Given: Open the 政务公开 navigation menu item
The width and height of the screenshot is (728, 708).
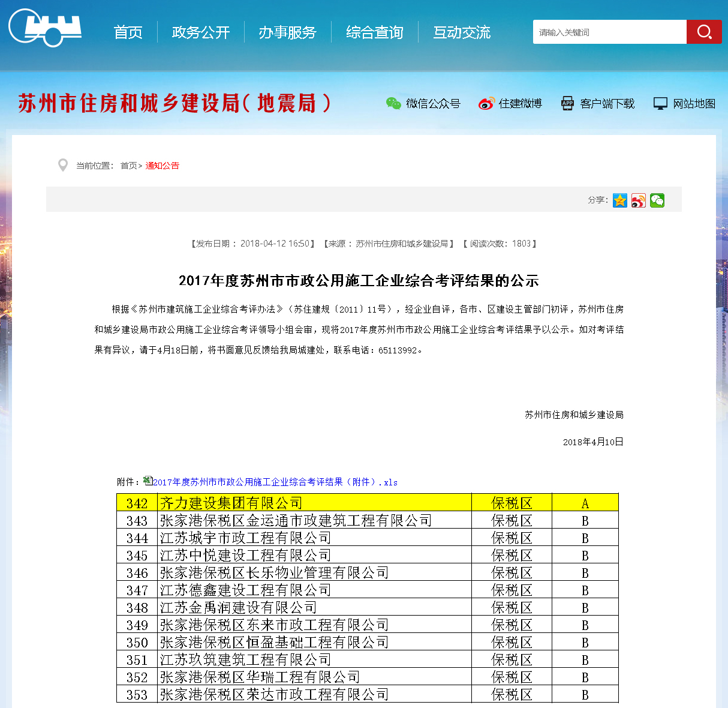Looking at the screenshot, I should 201,32.
